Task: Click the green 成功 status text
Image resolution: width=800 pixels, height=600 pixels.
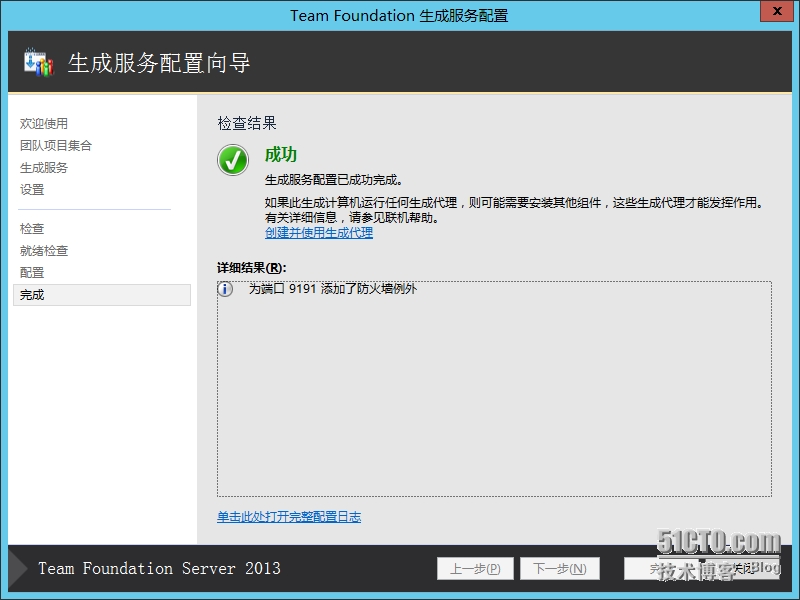Action: pos(281,155)
